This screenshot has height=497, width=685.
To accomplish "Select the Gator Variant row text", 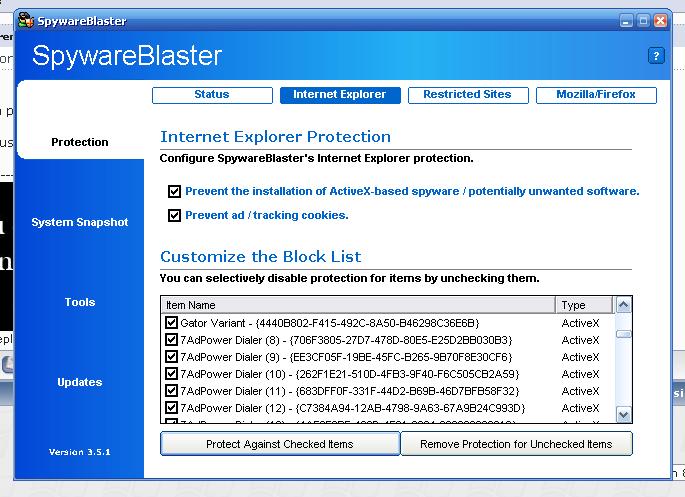I will pos(330,323).
